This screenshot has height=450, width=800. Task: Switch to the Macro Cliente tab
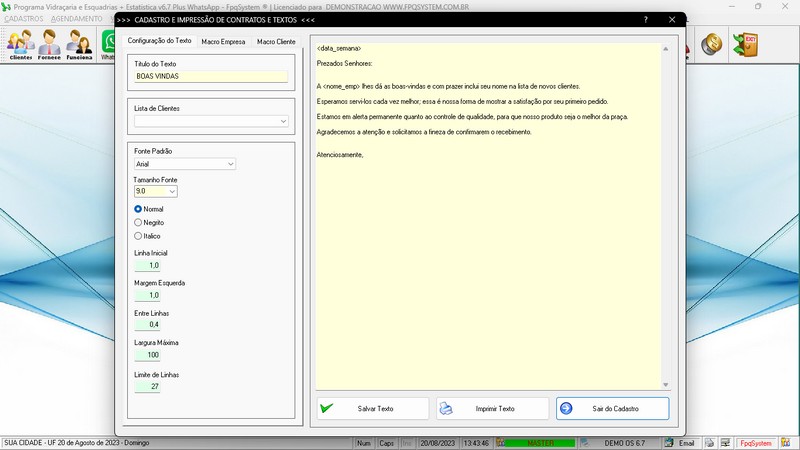point(277,41)
